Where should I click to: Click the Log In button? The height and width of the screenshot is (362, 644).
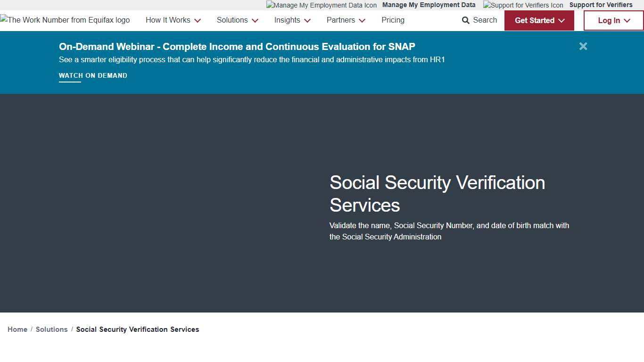610,20
